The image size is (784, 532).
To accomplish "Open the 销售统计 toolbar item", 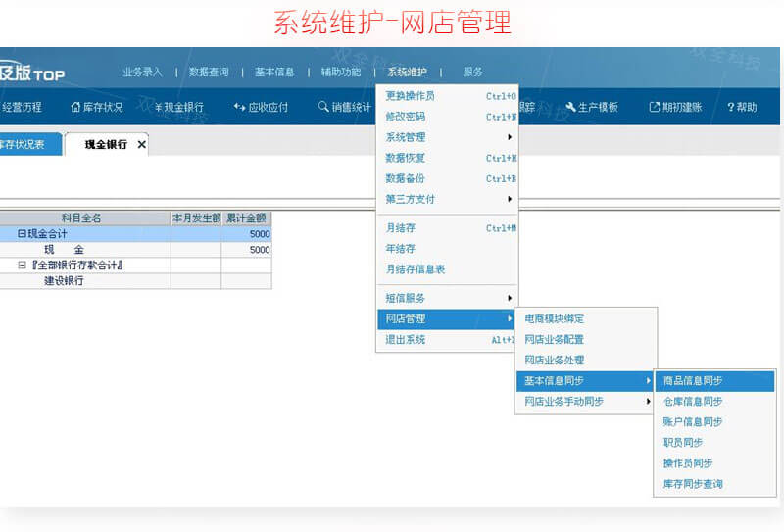I will [345, 107].
